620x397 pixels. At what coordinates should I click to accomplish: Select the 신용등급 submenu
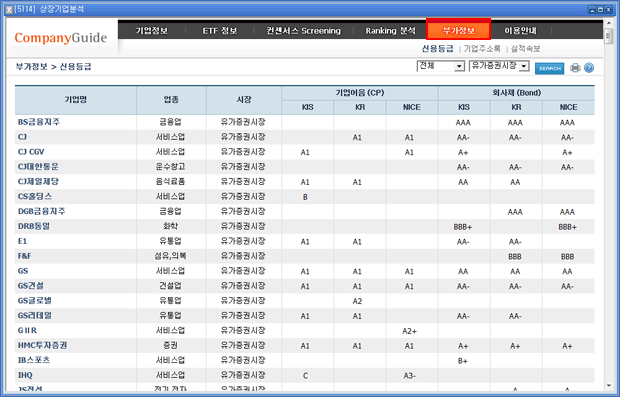(x=437, y=49)
